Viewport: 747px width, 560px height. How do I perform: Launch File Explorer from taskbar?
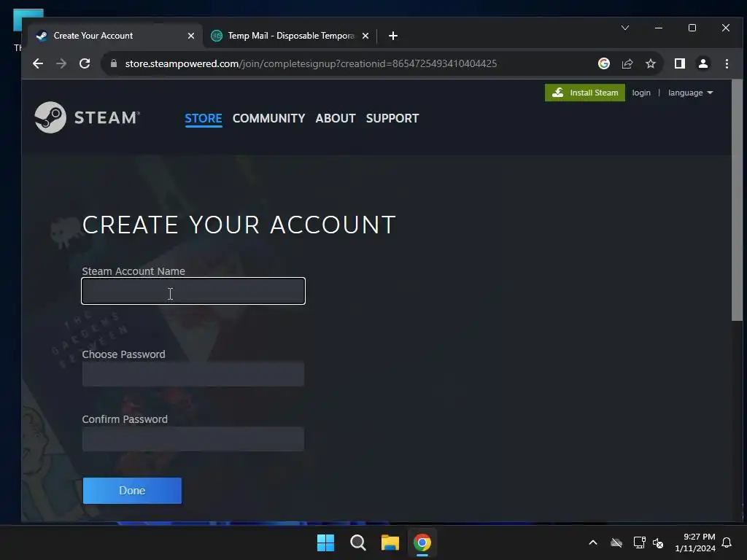pyautogui.click(x=390, y=542)
